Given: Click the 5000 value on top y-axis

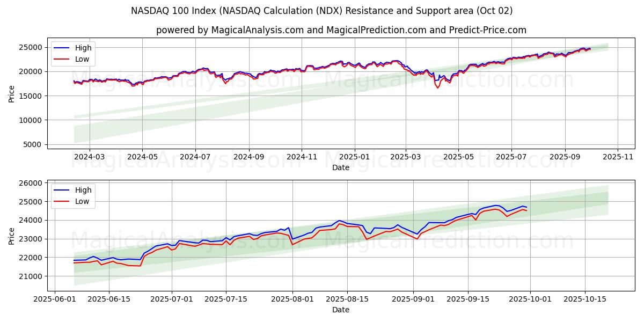Looking at the screenshot, I should 32,144.
